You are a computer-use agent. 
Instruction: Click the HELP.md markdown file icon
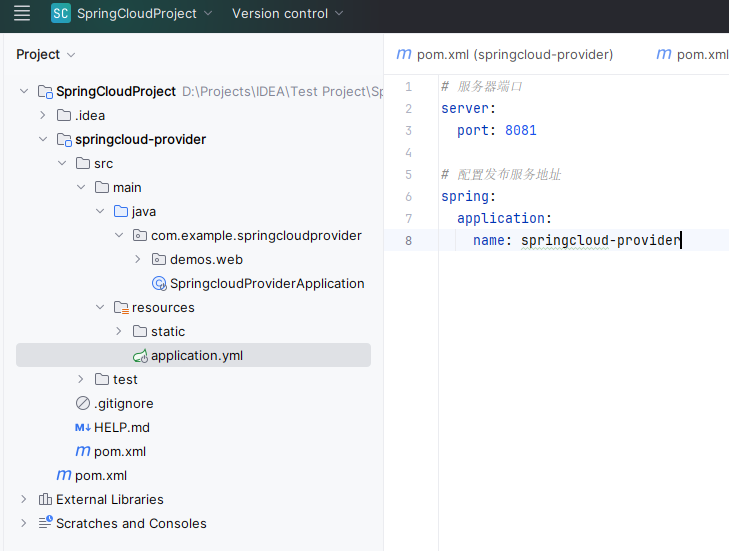[83, 427]
